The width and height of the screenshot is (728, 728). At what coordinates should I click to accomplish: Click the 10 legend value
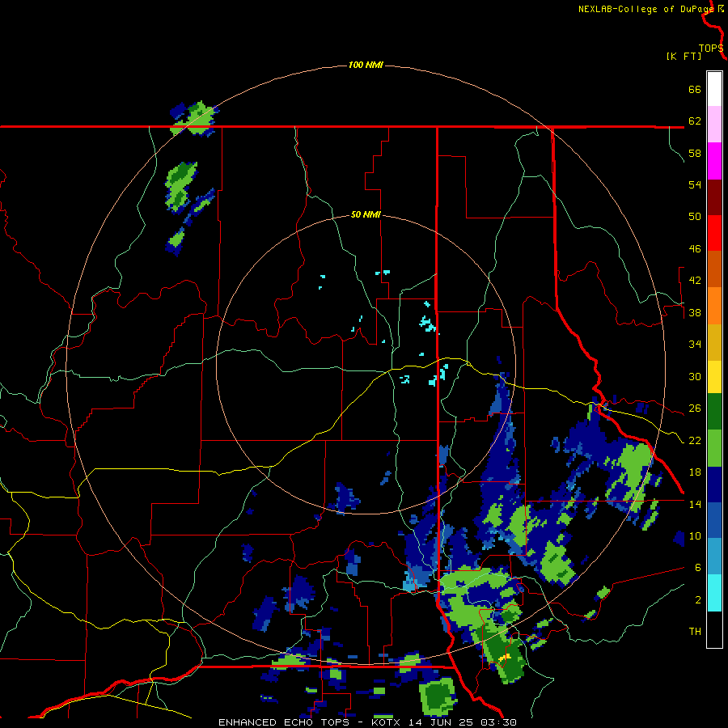click(695, 535)
